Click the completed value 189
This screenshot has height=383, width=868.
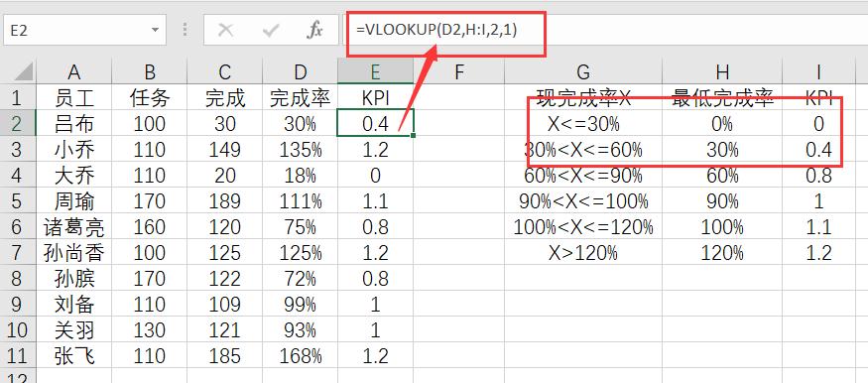click(x=225, y=200)
